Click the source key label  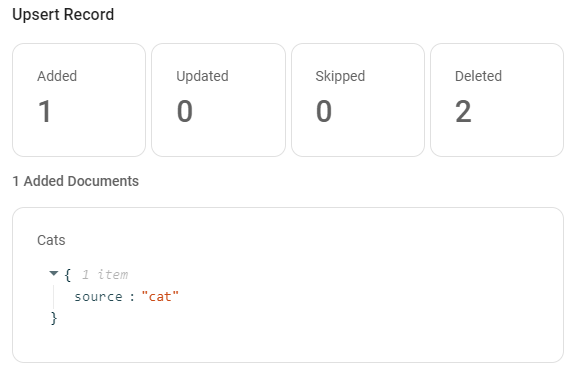click(98, 297)
